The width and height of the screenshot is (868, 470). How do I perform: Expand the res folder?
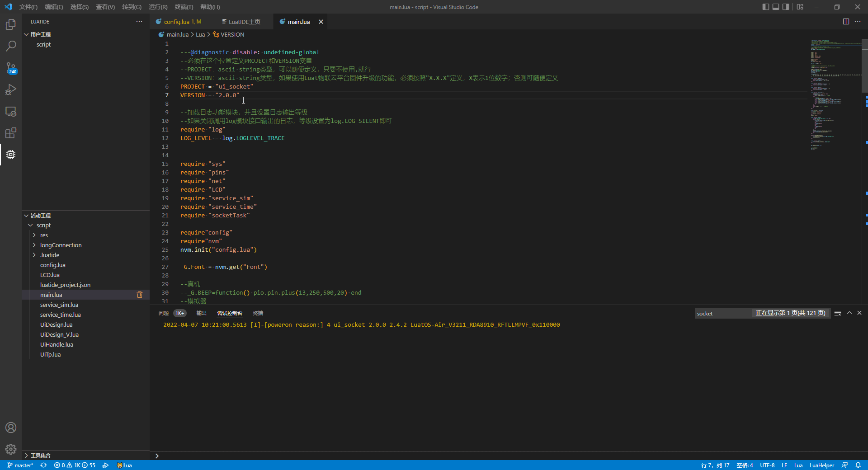coord(34,235)
